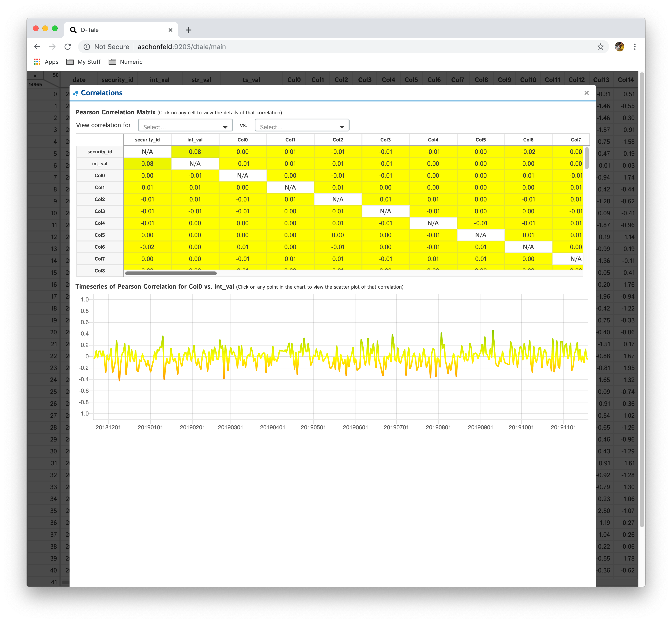Click the Apps grid icon in bookmarks bar

pyautogui.click(x=37, y=62)
